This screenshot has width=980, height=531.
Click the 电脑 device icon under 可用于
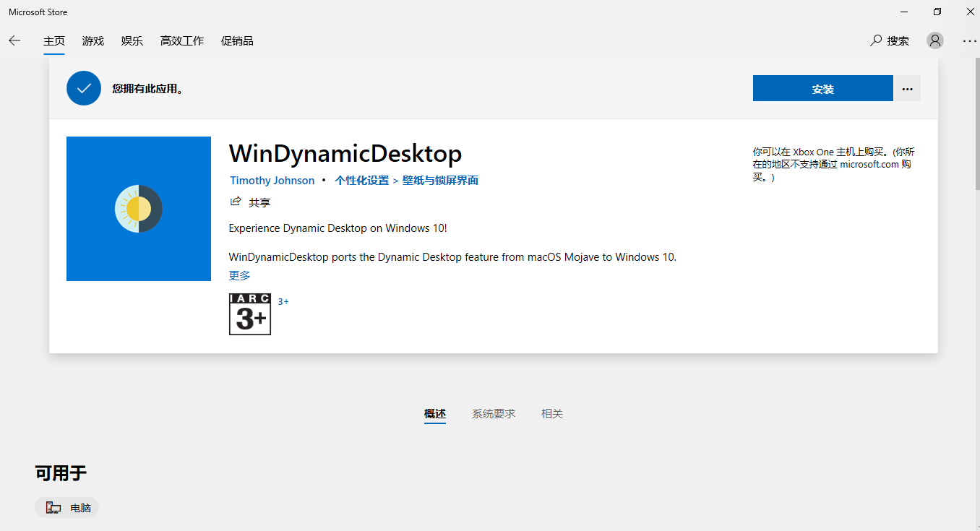(x=52, y=506)
